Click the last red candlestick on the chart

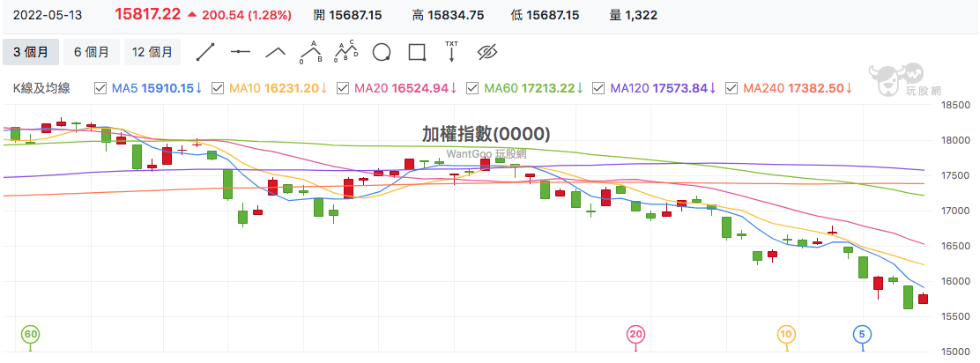tap(923, 299)
